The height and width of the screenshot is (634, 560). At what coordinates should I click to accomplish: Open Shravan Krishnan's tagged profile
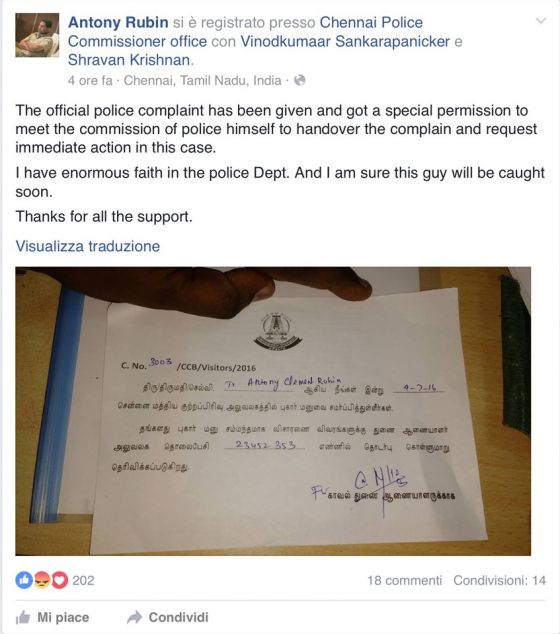coord(129,60)
